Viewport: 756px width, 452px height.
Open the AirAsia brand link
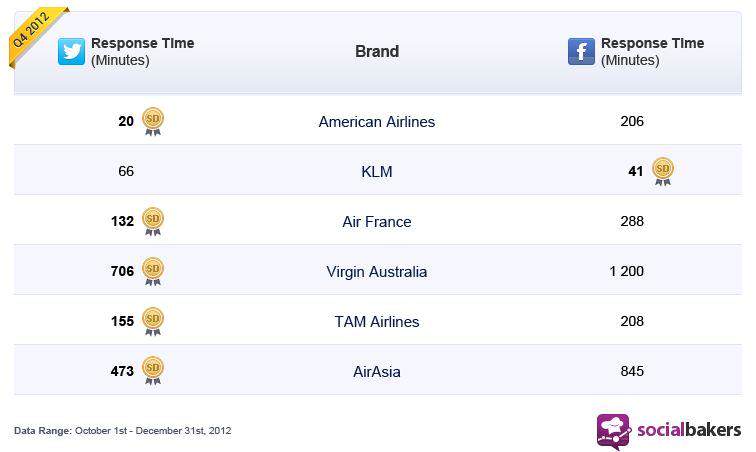377,371
